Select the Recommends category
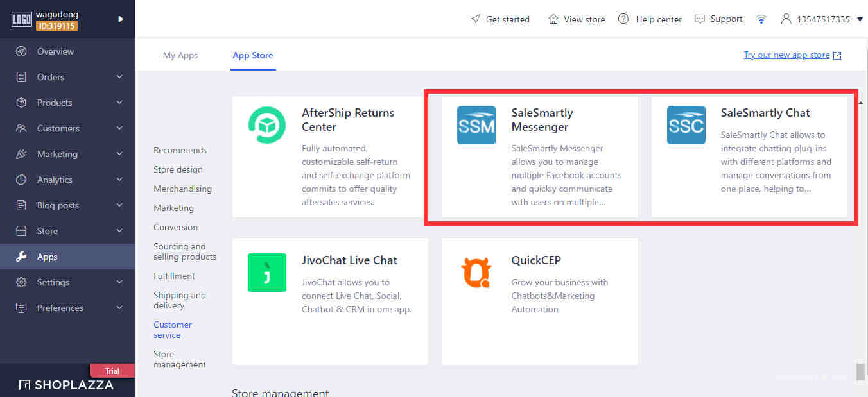The height and width of the screenshot is (397, 868). point(180,150)
